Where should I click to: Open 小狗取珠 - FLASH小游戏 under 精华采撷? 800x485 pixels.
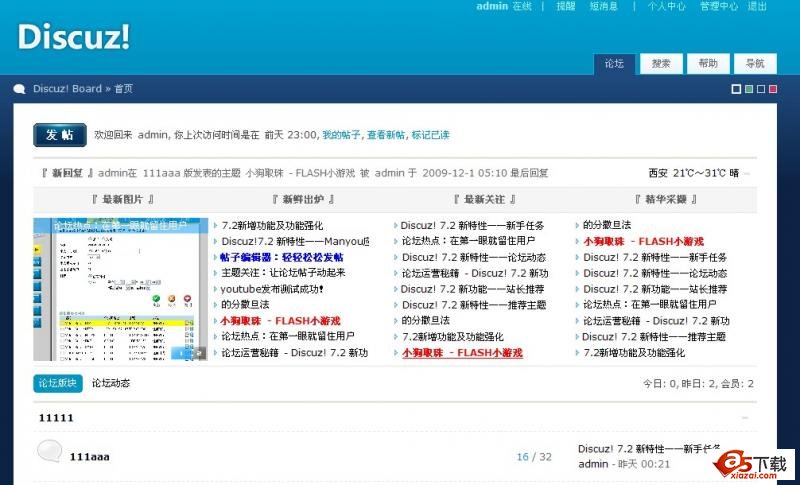pos(643,241)
